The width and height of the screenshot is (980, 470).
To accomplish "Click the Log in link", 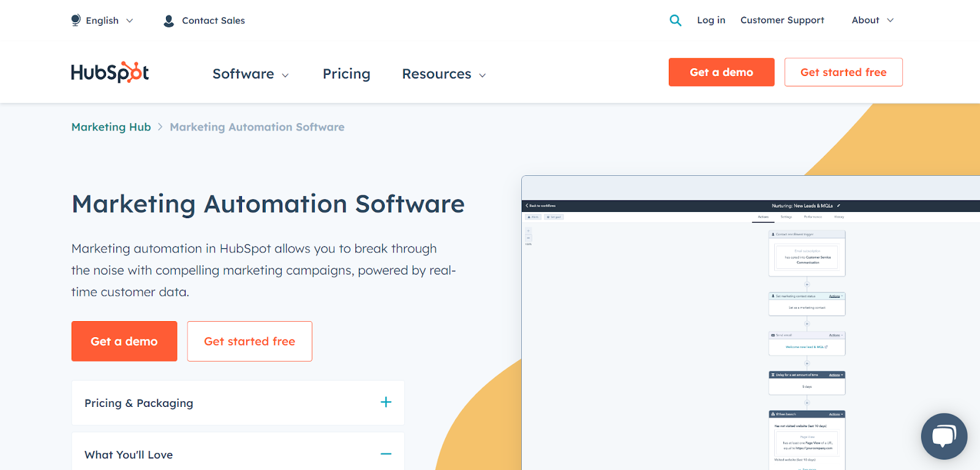I will [711, 20].
